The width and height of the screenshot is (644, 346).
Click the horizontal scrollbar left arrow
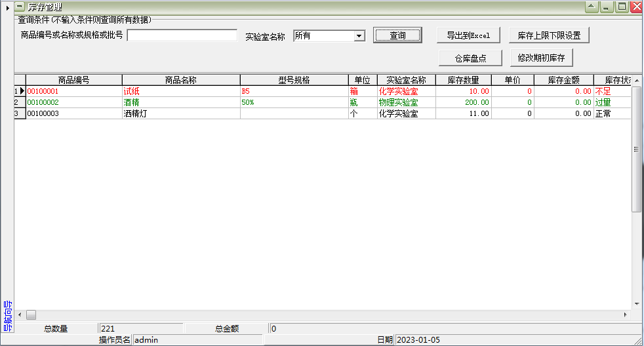click(20, 315)
